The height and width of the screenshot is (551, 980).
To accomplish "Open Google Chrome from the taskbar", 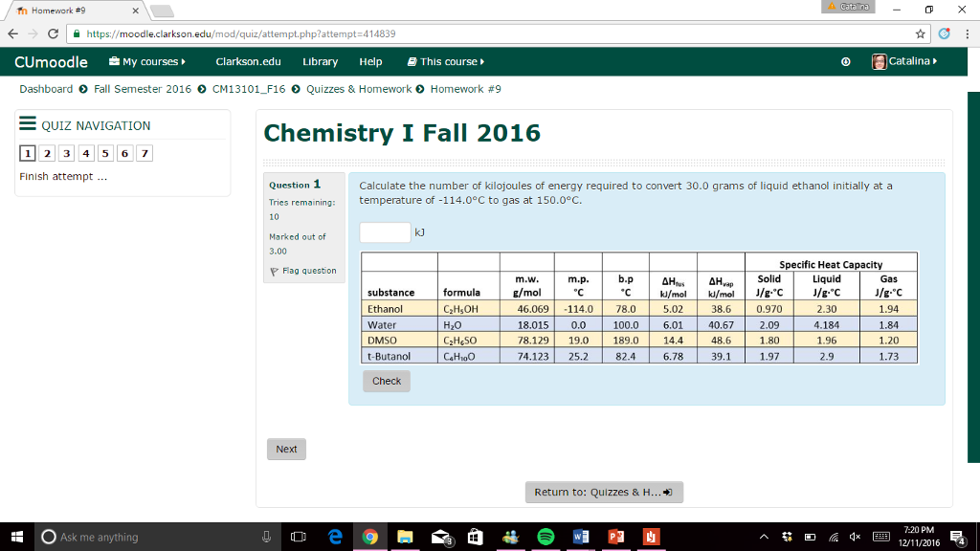I will tap(370, 537).
